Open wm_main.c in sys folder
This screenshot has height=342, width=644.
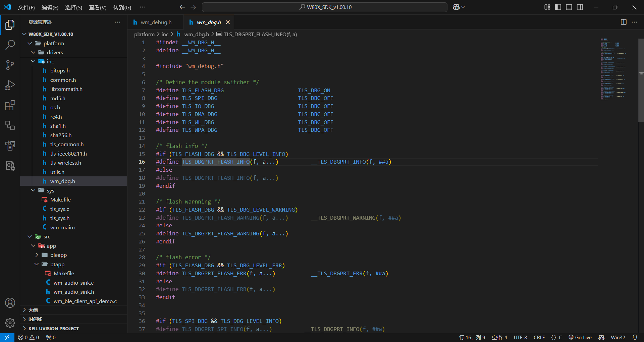click(x=74, y=227)
